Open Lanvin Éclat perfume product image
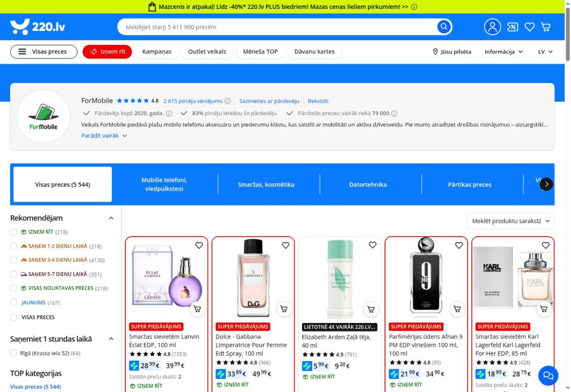Viewport: 571px width, 392px height. (167, 279)
